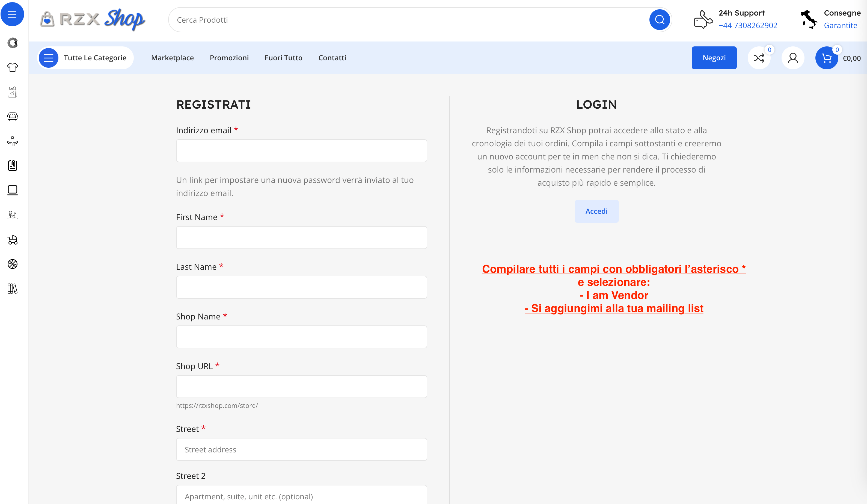Go to the Marketplace menu item
The image size is (867, 504).
[x=172, y=58]
